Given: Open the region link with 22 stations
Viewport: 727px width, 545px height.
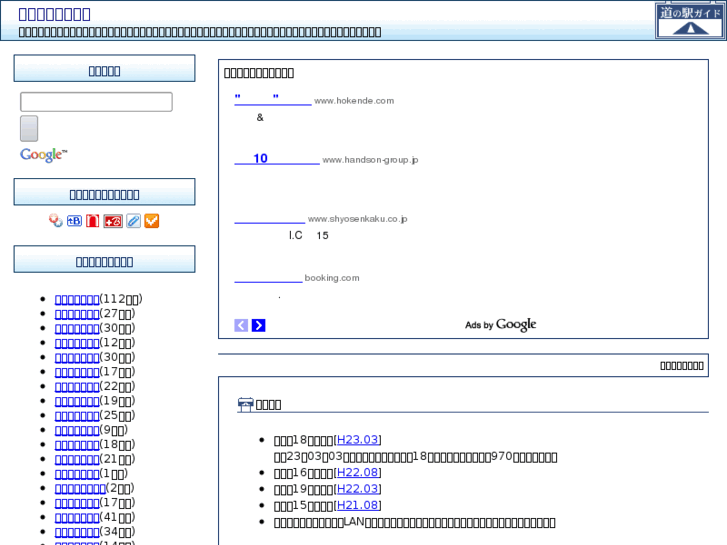Looking at the screenshot, I should 77,387.
